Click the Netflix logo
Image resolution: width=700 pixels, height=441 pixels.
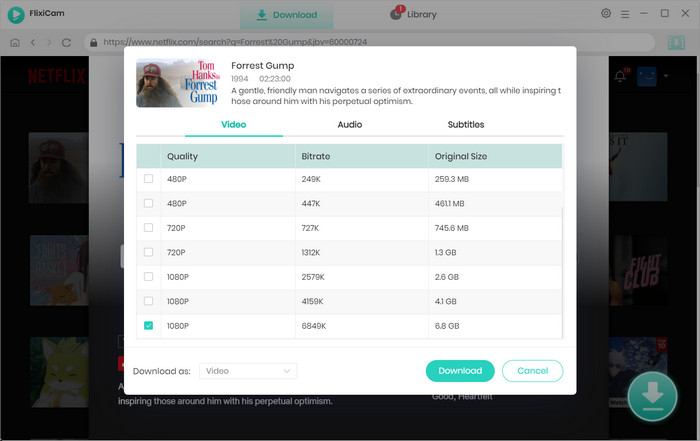(57, 76)
